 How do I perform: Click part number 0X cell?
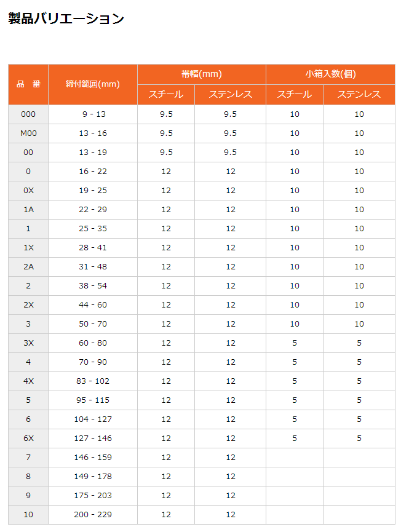click(28, 191)
